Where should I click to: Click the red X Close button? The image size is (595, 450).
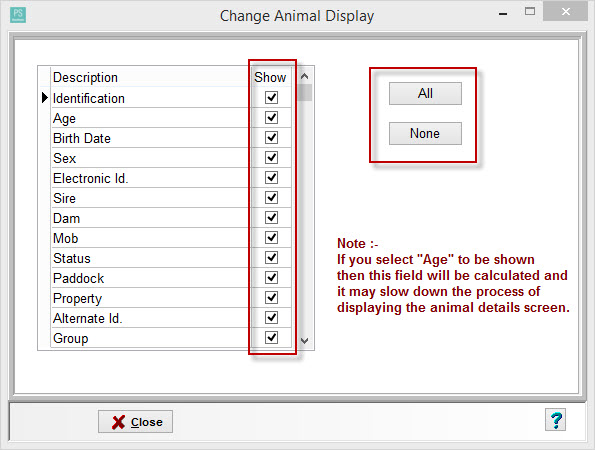tap(135, 422)
